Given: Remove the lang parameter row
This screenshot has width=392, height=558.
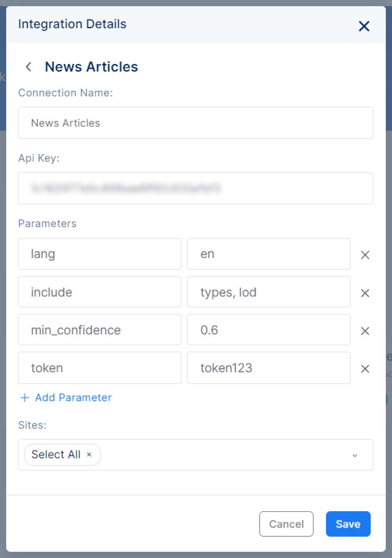Looking at the screenshot, I should coord(365,255).
